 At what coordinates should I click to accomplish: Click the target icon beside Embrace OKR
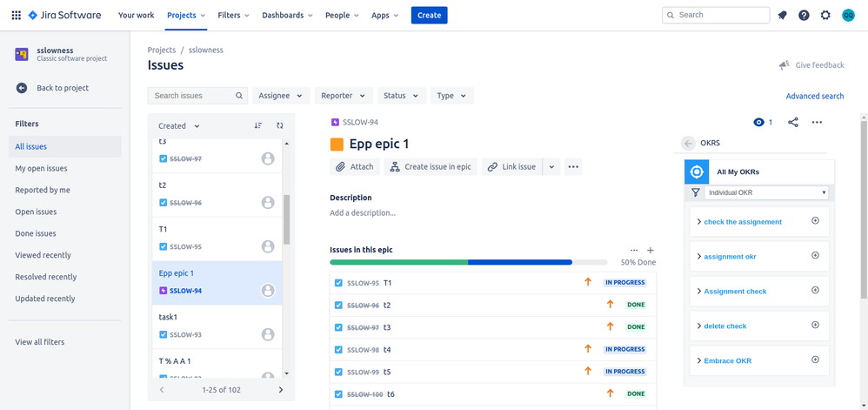point(815,360)
